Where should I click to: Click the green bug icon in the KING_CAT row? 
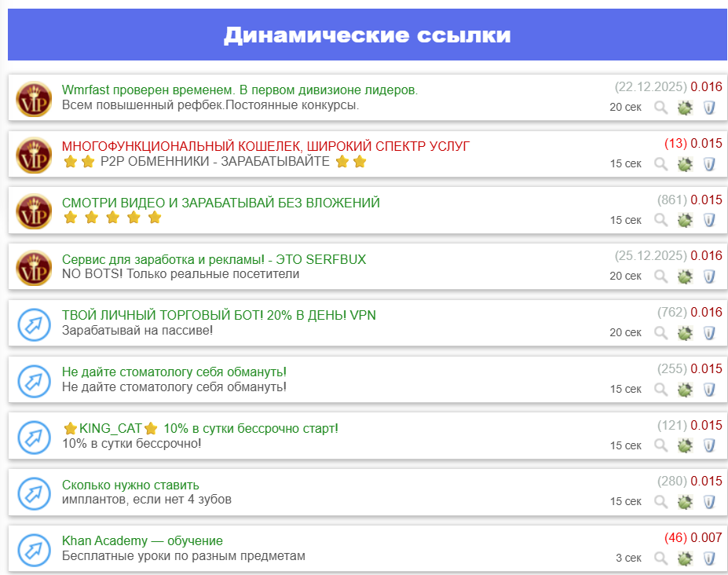coord(685,445)
